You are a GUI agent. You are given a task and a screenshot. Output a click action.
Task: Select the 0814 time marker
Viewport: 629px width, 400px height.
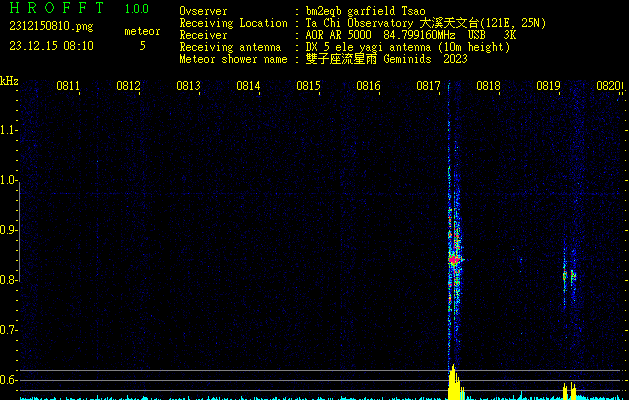tap(248, 87)
